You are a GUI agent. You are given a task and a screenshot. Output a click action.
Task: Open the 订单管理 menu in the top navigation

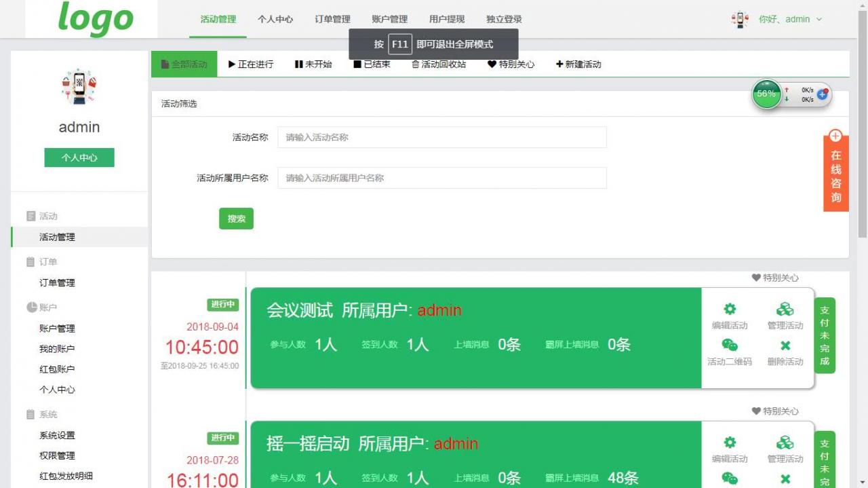click(x=331, y=20)
